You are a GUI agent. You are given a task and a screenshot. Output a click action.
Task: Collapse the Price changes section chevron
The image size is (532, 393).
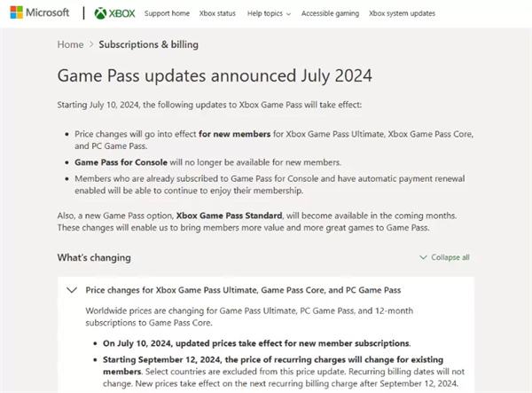(x=71, y=289)
